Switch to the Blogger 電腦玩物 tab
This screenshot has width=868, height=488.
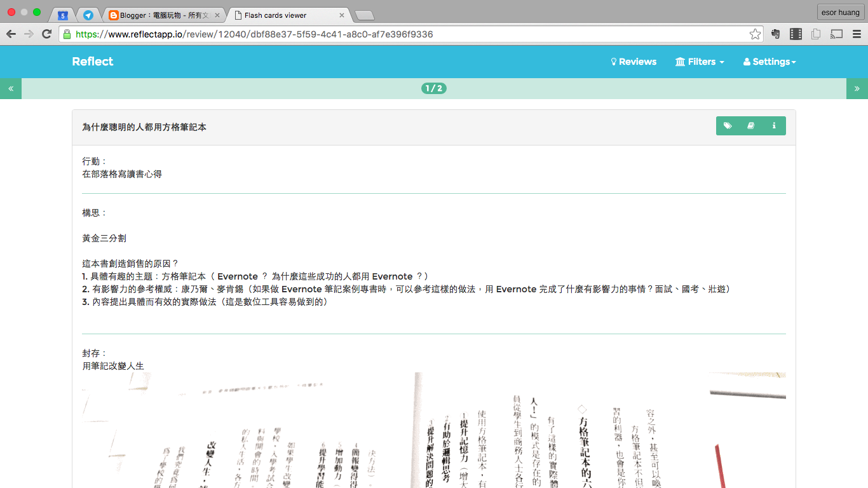click(x=164, y=15)
